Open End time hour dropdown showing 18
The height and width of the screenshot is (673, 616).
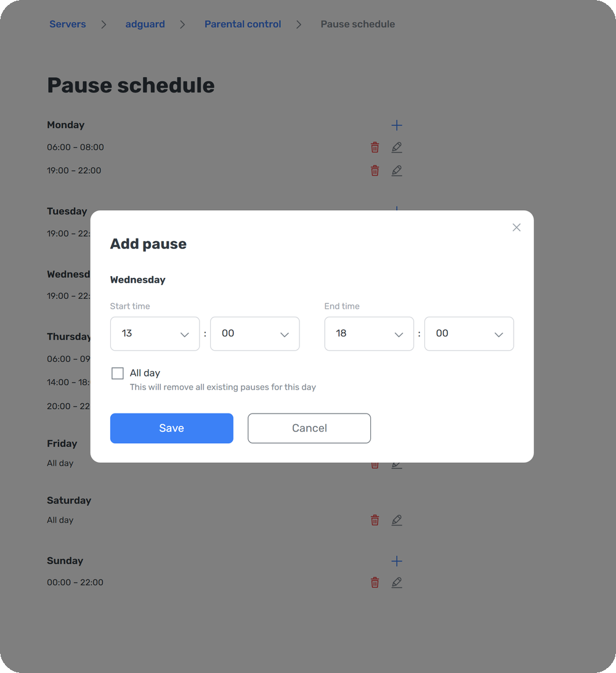pyautogui.click(x=369, y=333)
